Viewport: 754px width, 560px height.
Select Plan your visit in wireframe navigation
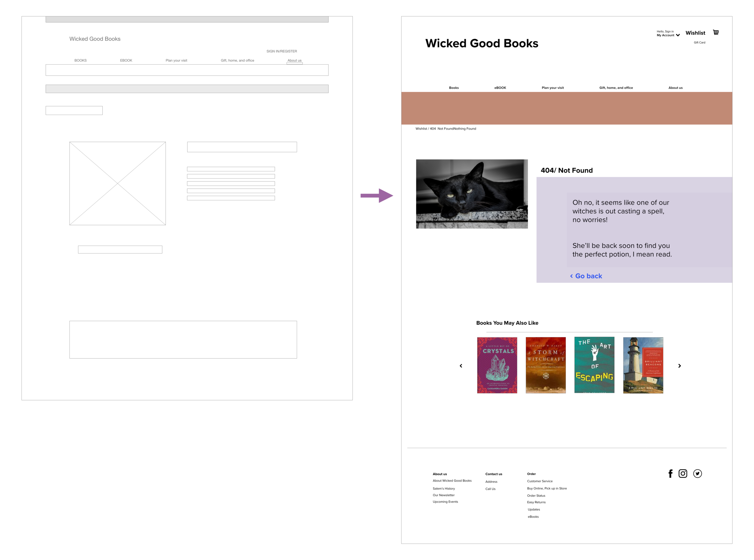tap(176, 61)
